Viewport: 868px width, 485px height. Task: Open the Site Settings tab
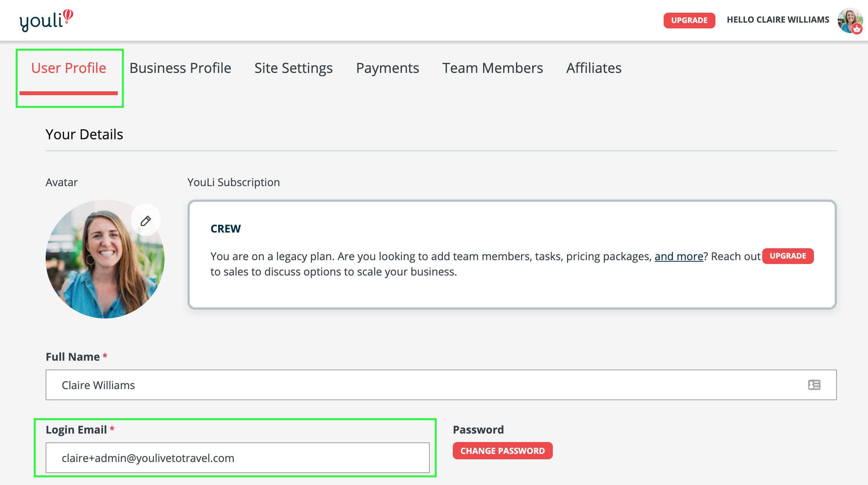point(293,68)
